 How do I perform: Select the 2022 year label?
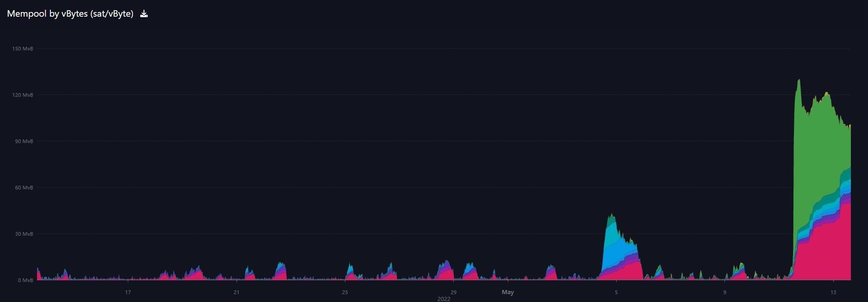pyautogui.click(x=444, y=299)
